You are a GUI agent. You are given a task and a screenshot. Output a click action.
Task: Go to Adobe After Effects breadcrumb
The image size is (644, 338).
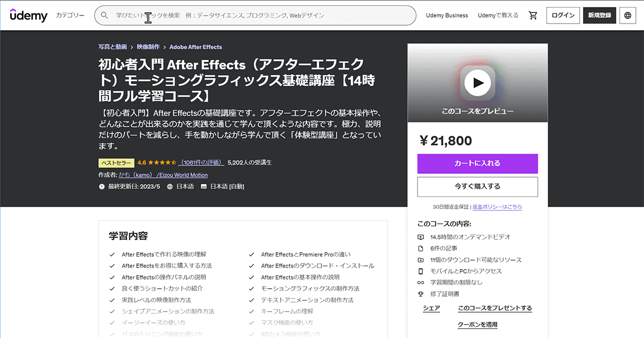coord(196,47)
